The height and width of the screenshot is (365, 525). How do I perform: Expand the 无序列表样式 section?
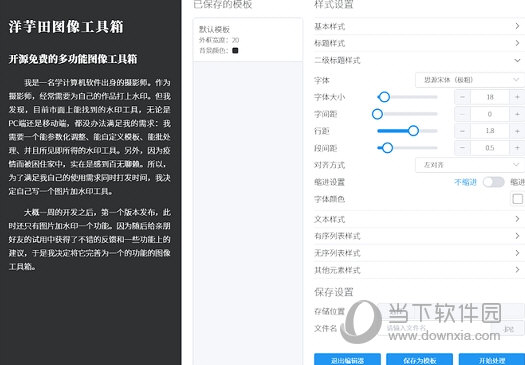pyautogui.click(x=419, y=253)
